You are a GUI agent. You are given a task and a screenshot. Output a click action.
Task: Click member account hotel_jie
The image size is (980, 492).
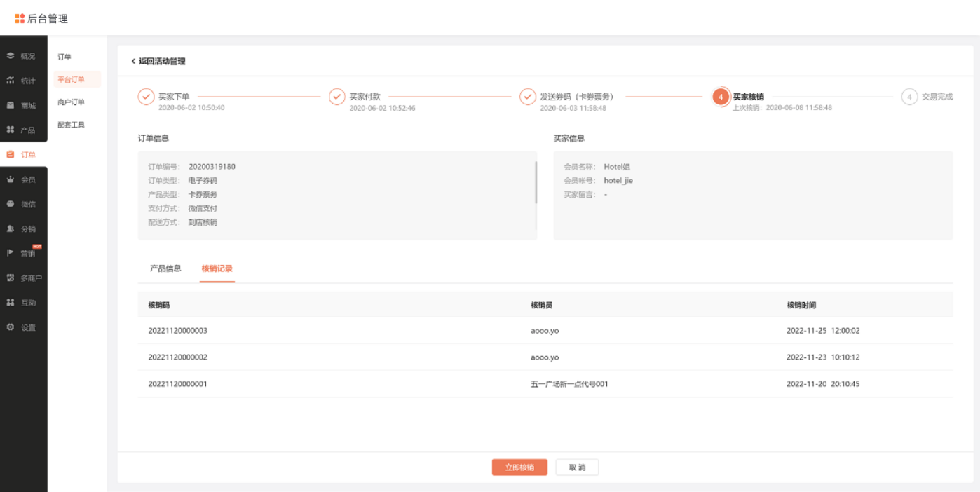pos(618,180)
